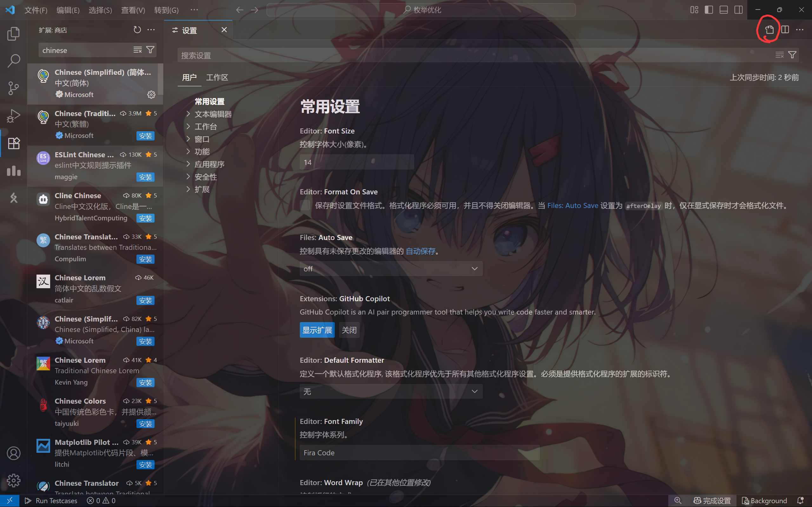Open the 自动保存 link
Screen dimensions: 812x507
(420, 251)
